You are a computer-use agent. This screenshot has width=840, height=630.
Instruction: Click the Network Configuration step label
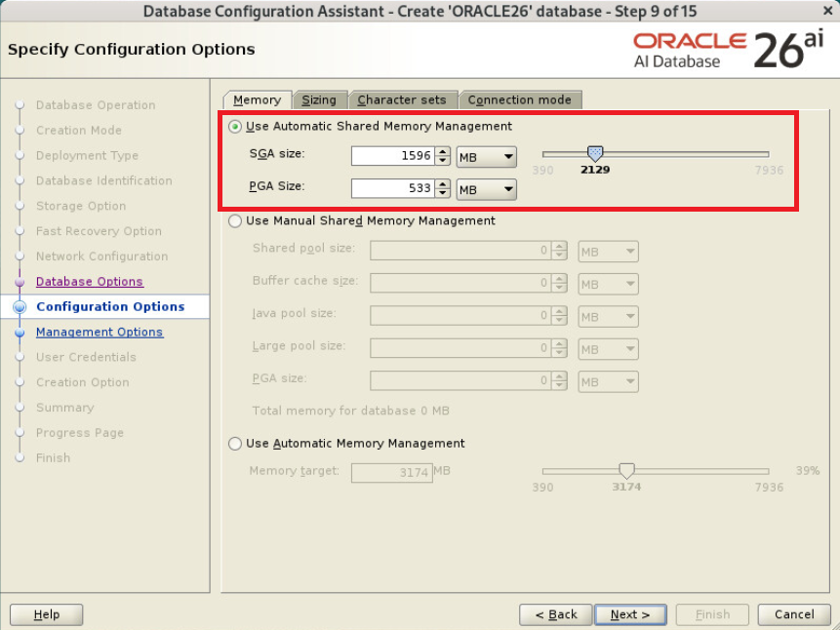[x=101, y=256]
